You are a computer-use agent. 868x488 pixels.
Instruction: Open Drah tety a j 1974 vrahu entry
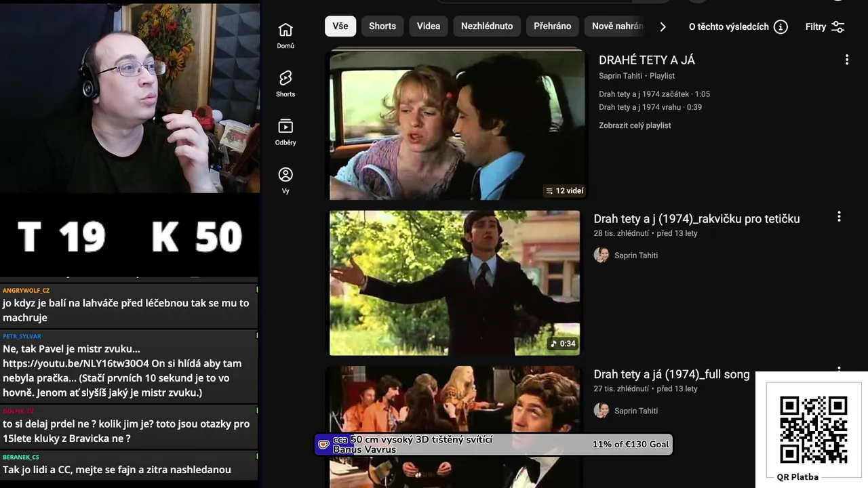(650, 107)
